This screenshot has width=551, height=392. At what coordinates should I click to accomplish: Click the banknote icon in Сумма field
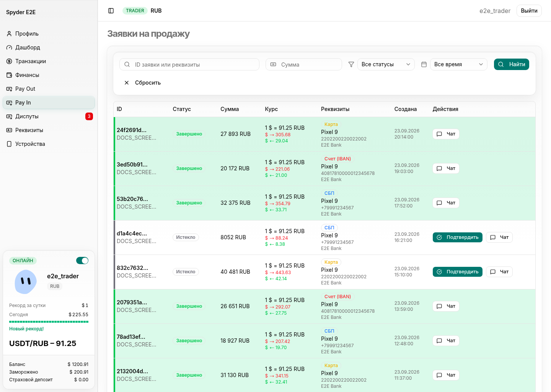pos(273,64)
